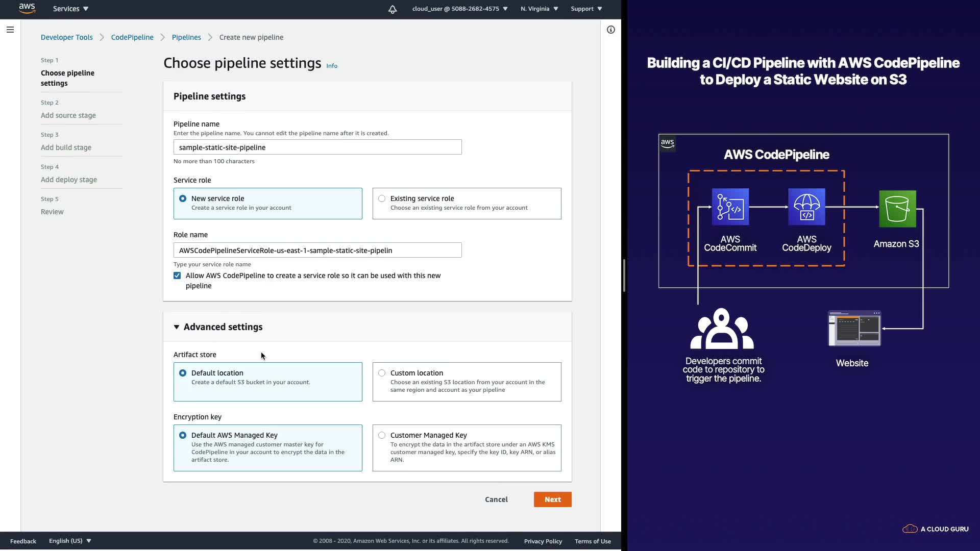The height and width of the screenshot is (551, 980).
Task: Click the info panel circle icon
Action: coord(610,30)
